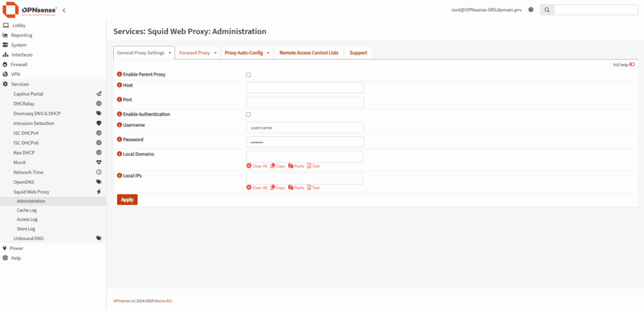Enable the Parent Proxy checkbox
Viewport: 644px width, 309px height.
[248, 75]
